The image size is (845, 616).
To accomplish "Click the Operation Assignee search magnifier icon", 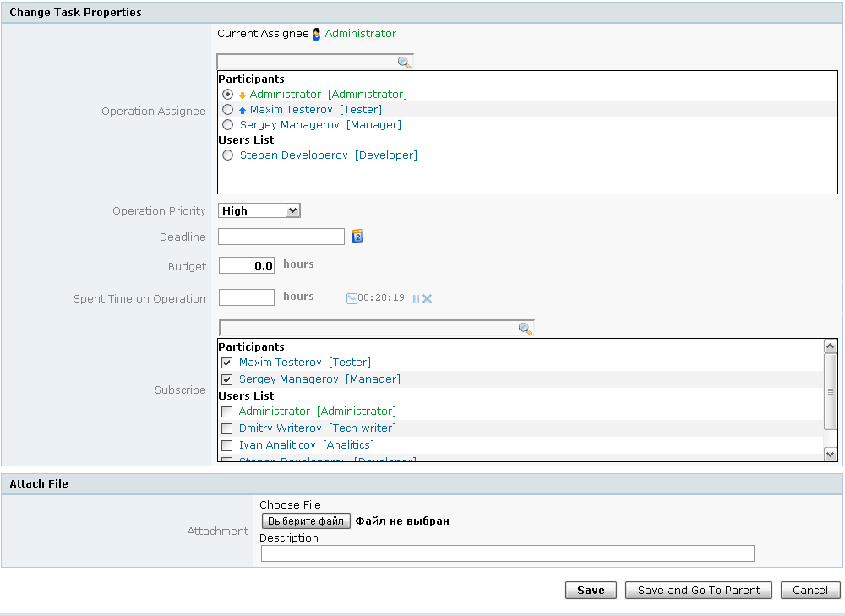I will coord(404,63).
